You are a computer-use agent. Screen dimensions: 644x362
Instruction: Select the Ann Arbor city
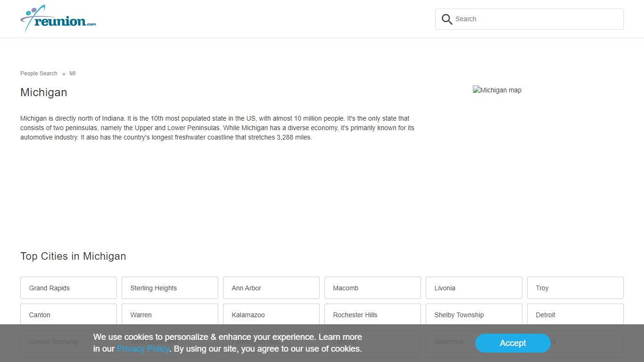[x=271, y=288]
